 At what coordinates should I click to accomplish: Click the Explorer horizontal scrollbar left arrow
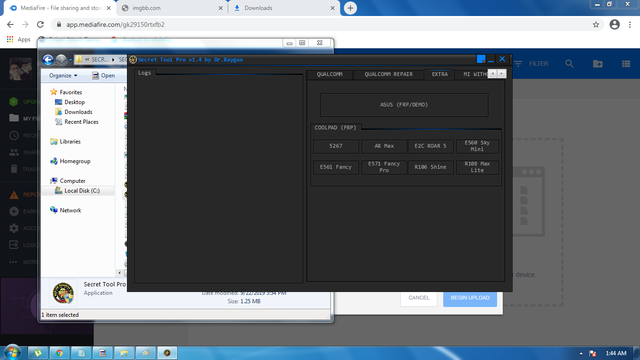click(x=119, y=273)
